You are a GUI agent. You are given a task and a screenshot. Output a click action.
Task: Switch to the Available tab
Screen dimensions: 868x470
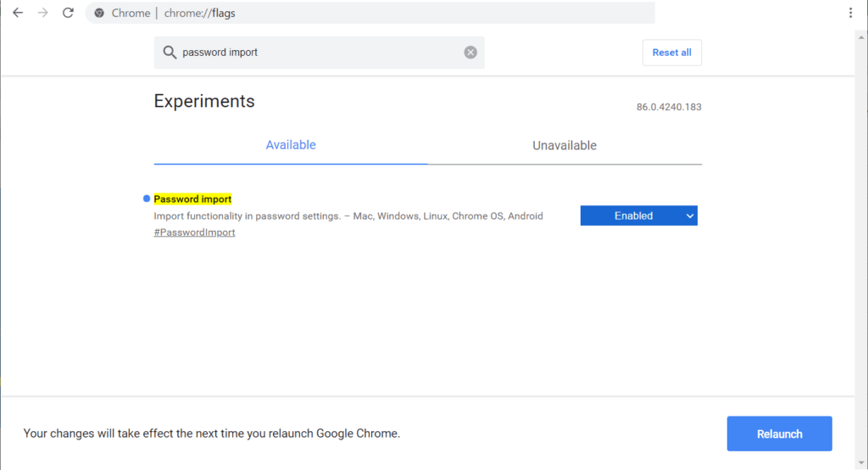click(291, 145)
